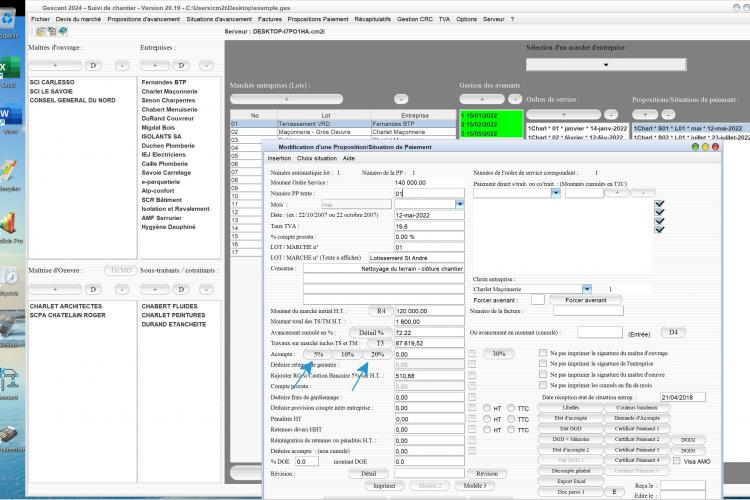The width and height of the screenshot is (750, 500).
Task: Select CONSEIL GENERAL DU NORD in the list
Action: 73,100
